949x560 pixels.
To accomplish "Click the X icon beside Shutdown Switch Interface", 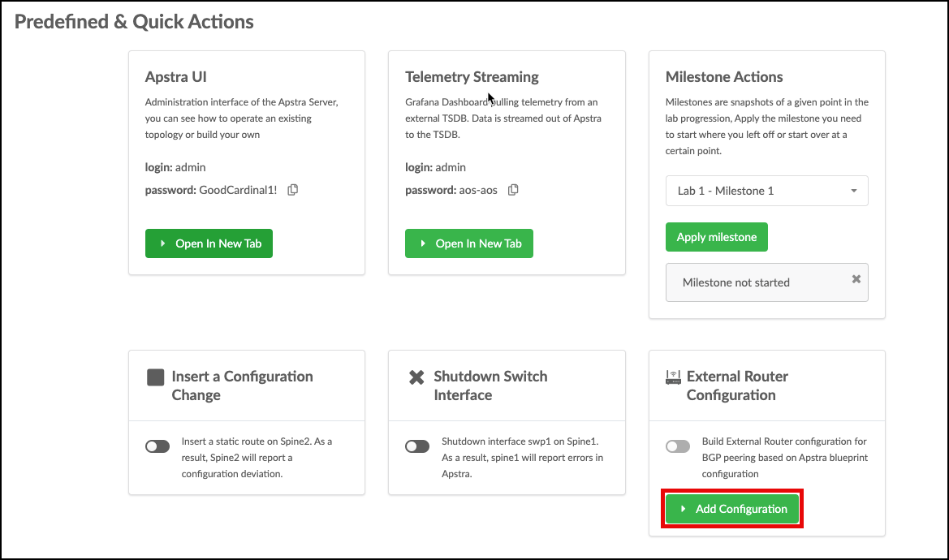I will [x=416, y=377].
